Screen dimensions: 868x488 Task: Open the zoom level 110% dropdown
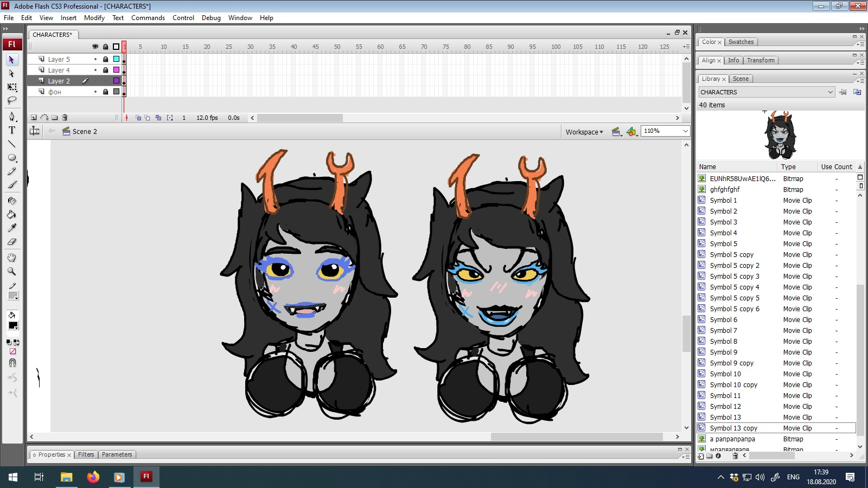point(685,131)
